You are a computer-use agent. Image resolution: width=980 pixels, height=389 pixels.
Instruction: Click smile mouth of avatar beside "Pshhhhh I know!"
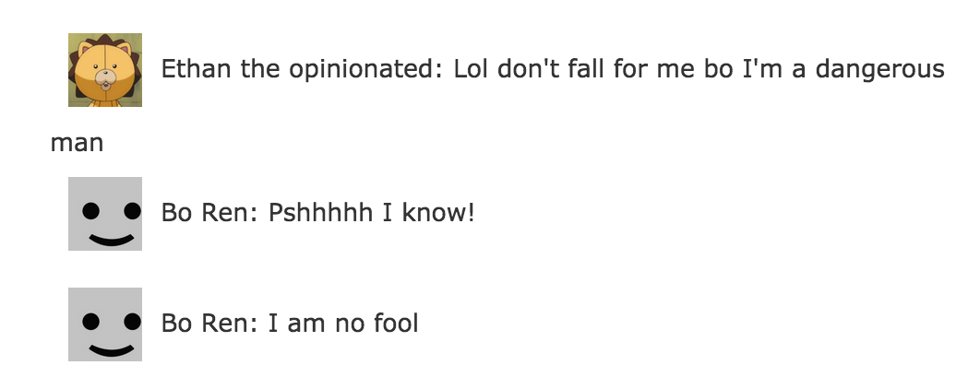[x=111, y=240]
